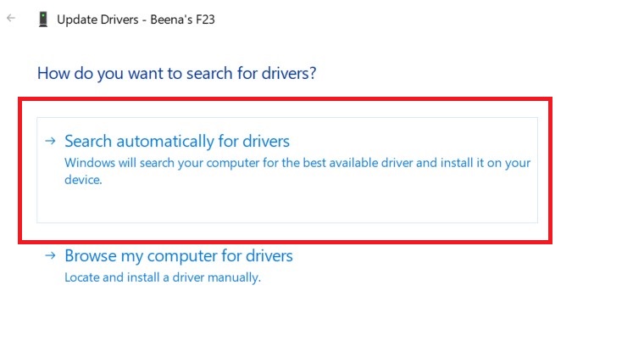The image size is (644, 358).
Task: Click the 'How do you want to search' heading
Action: pyautogui.click(x=176, y=73)
